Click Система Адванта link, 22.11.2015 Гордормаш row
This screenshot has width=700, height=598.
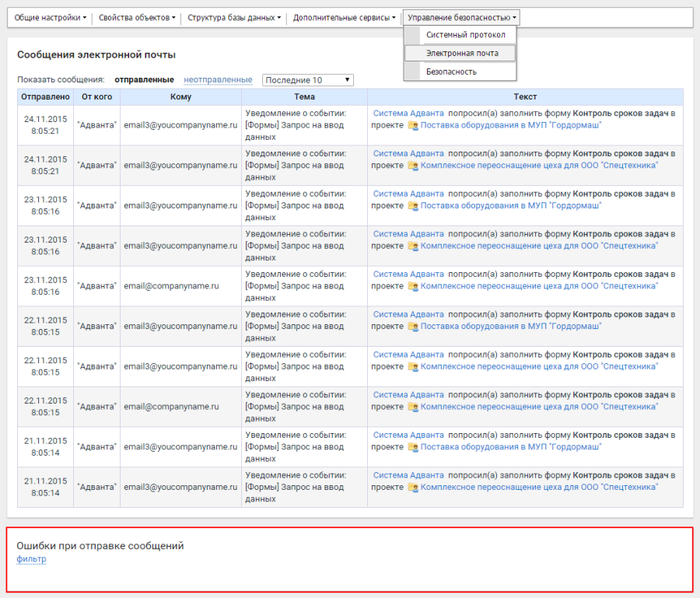(x=408, y=315)
